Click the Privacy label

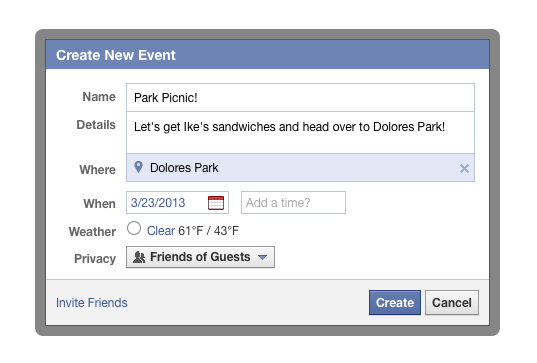(x=95, y=259)
